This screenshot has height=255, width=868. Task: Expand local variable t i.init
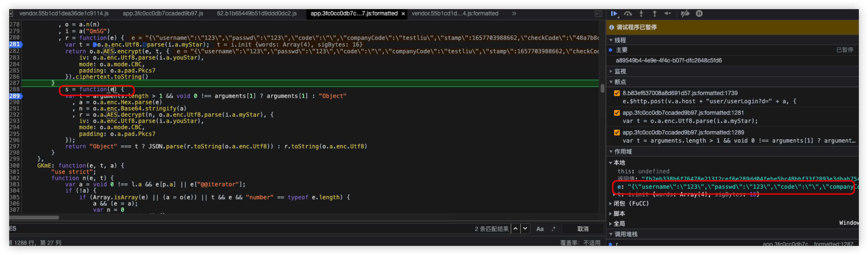[x=615, y=194]
